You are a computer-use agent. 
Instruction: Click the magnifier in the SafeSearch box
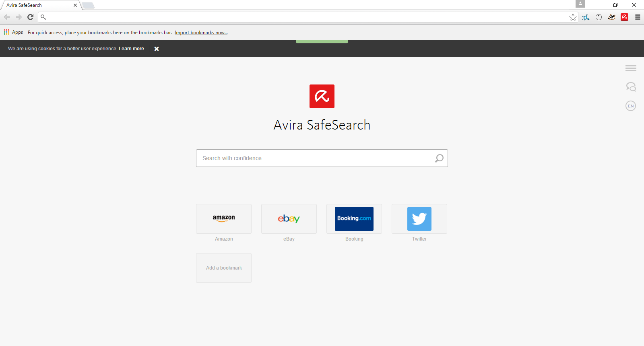(x=439, y=158)
